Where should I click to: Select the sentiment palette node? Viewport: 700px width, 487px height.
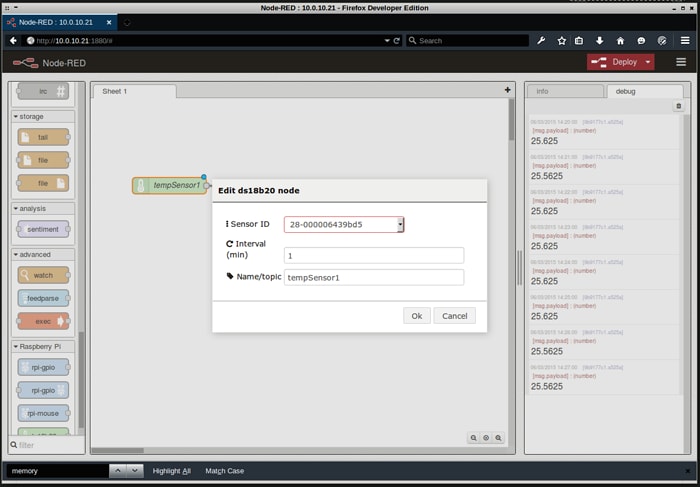43,229
